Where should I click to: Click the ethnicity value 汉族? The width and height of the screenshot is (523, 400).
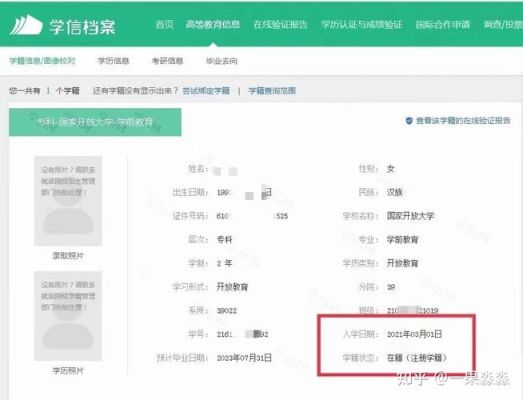tap(395, 192)
